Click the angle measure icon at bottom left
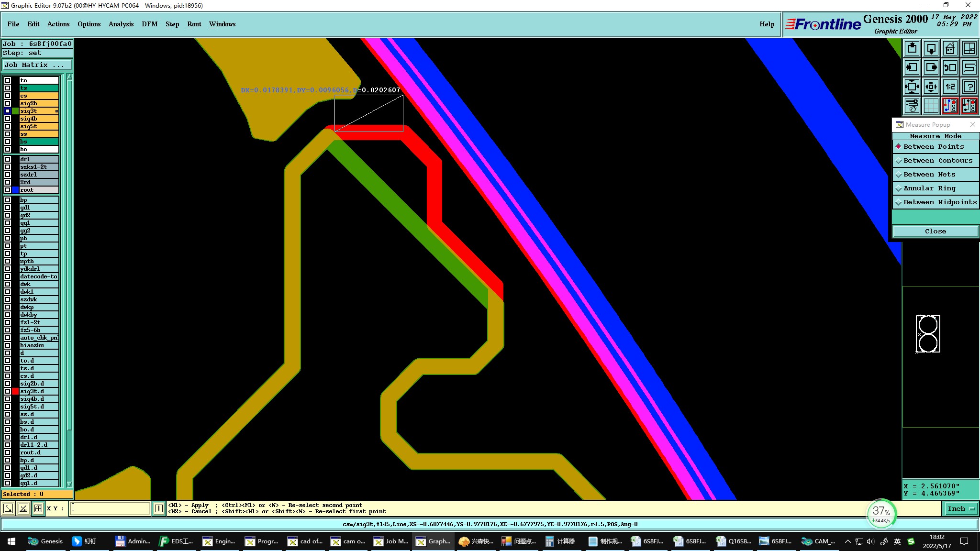Image resolution: width=980 pixels, height=551 pixels. click(23, 508)
